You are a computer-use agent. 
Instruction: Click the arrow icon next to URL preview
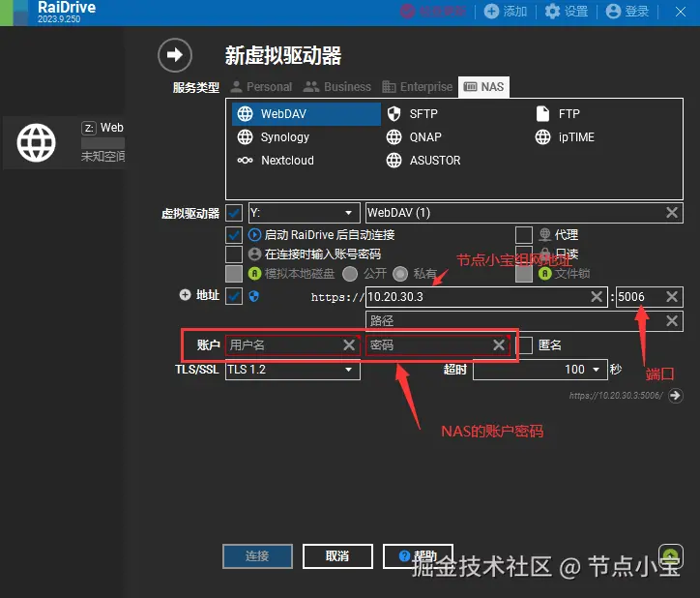click(676, 396)
